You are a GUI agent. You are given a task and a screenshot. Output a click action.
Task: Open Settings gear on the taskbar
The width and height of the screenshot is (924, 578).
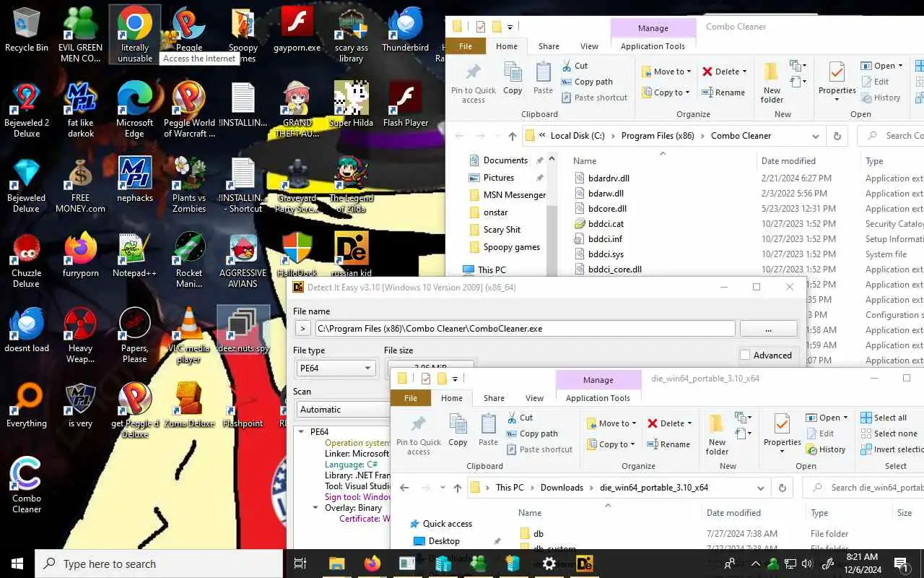click(549, 564)
